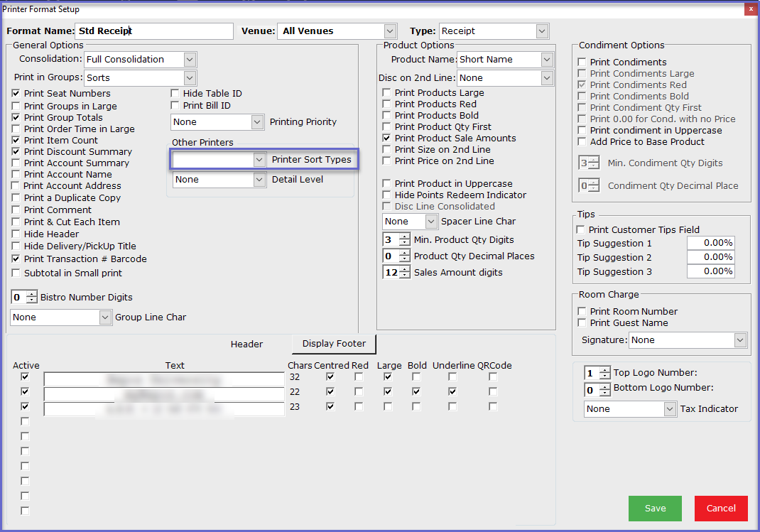
Task: Expand the Disc on 2nd Line dropdown
Action: coord(505,77)
